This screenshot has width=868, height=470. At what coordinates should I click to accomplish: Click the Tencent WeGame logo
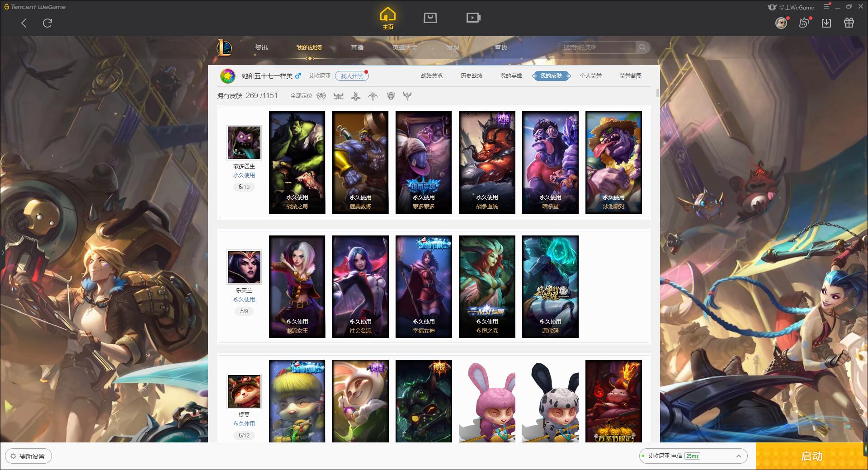tap(35, 7)
